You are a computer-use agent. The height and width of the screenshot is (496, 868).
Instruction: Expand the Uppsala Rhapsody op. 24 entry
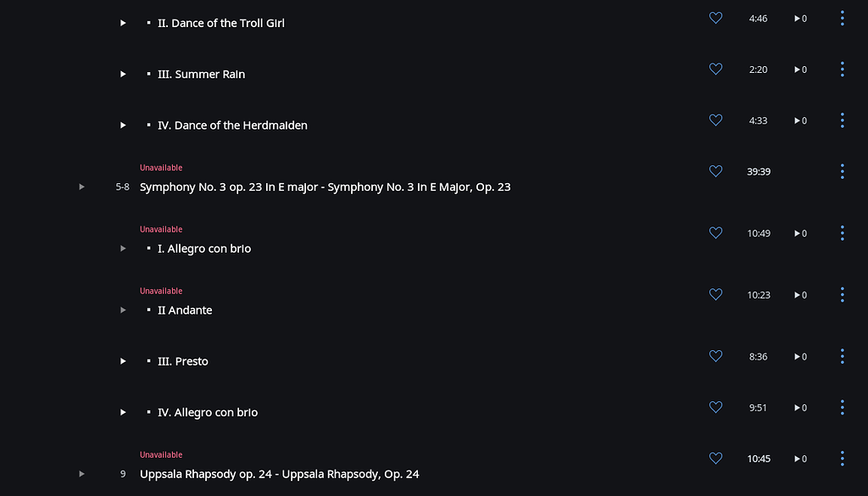point(82,474)
